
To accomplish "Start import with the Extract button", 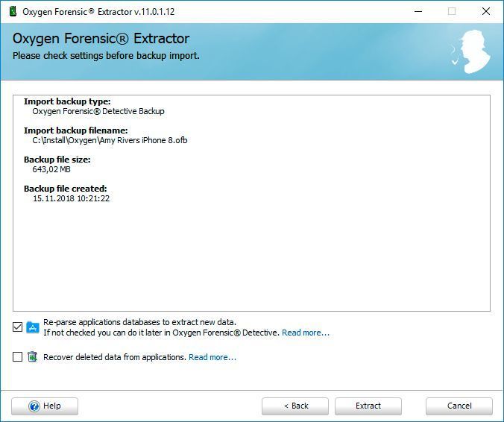I will [368, 406].
